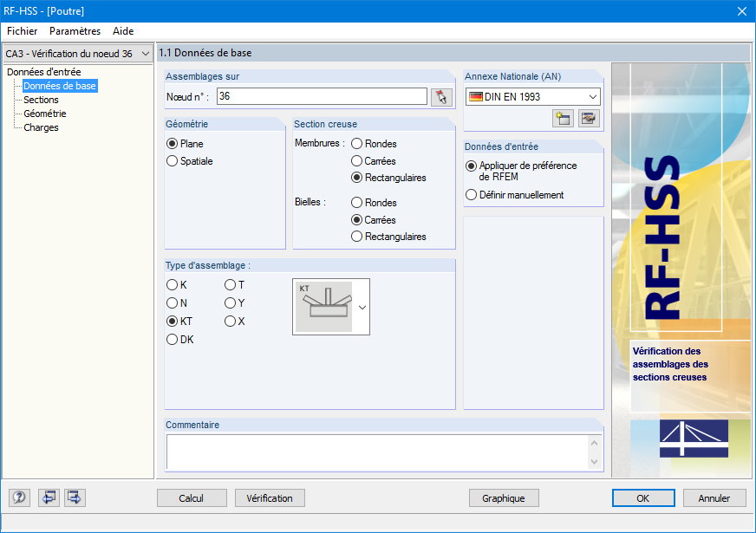Edit the DIN EN 1993 national annex settings
Image resolution: width=756 pixels, height=533 pixels.
(x=588, y=118)
